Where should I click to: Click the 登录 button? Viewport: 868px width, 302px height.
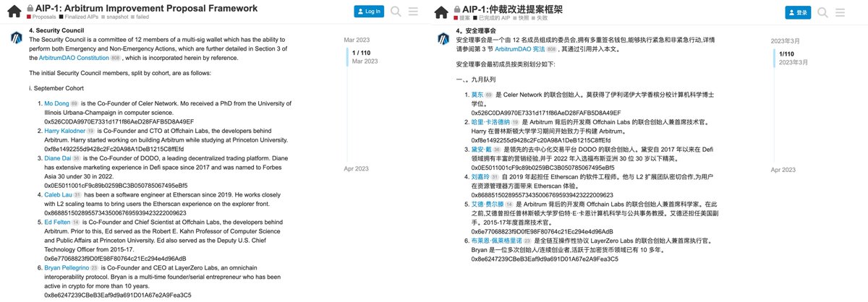[799, 12]
